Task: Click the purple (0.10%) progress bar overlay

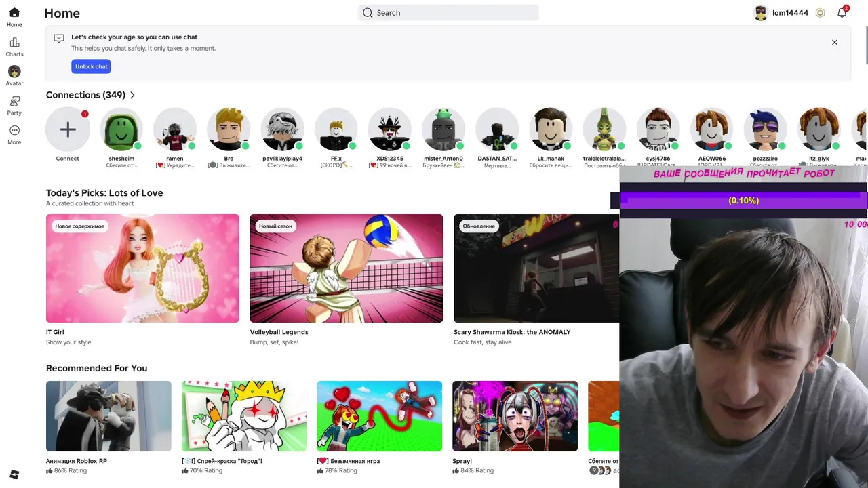Action: 744,201
